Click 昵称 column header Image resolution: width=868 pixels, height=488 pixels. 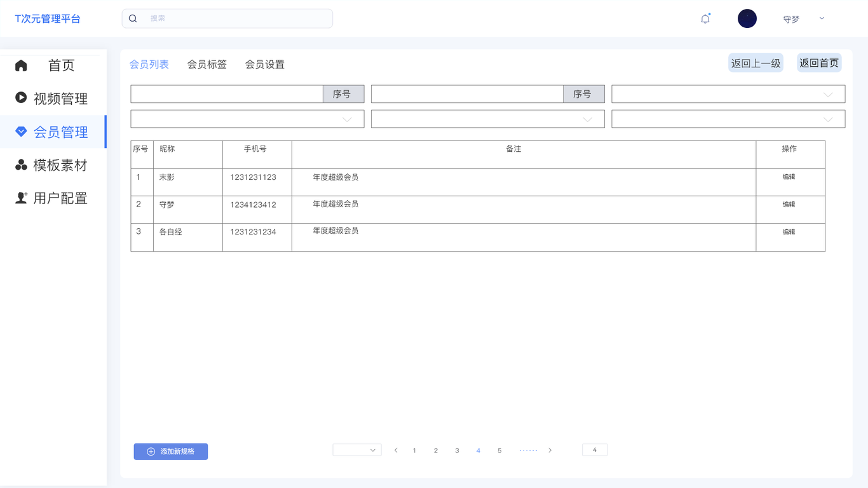point(167,149)
